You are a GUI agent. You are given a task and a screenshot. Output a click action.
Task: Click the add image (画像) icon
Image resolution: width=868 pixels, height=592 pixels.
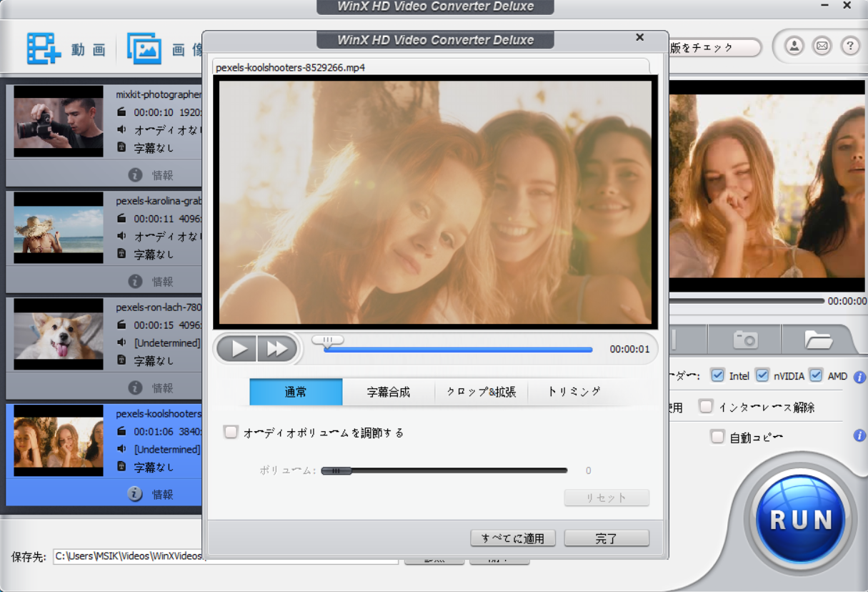point(144,49)
